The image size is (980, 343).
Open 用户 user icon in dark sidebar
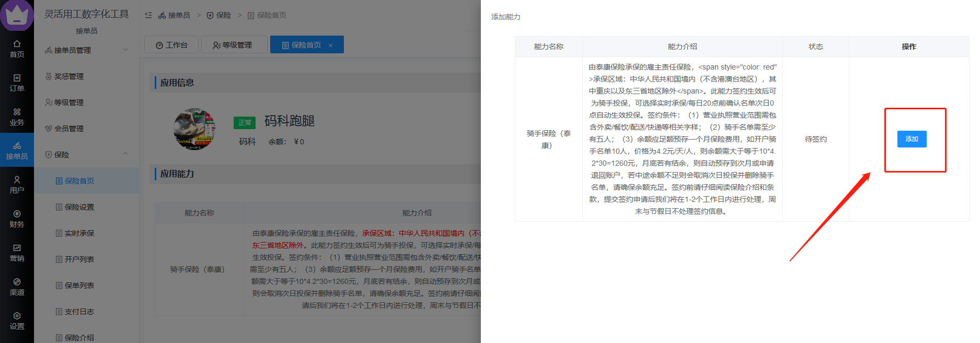tap(17, 185)
